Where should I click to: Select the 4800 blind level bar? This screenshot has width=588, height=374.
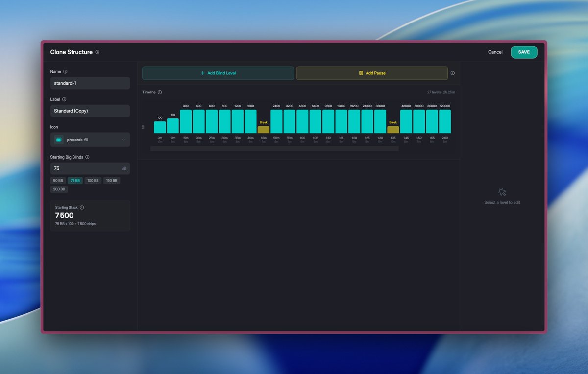click(302, 121)
